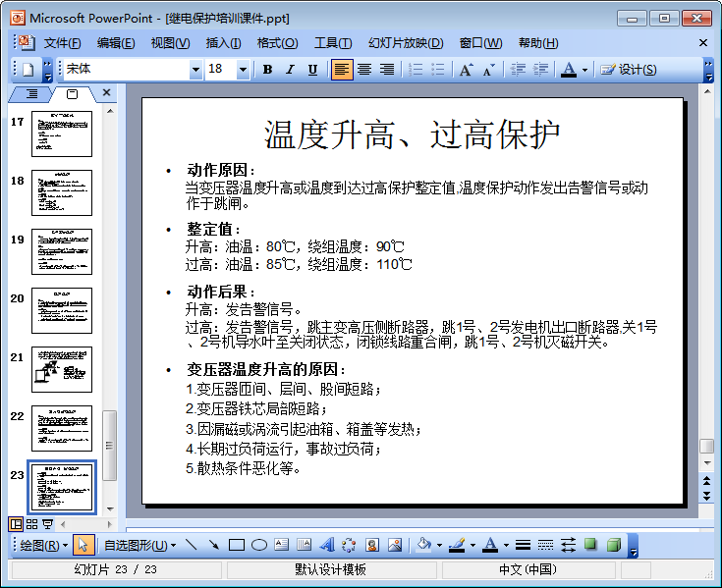
Task: Select the Arrow drawing tool
Action: (x=213, y=545)
